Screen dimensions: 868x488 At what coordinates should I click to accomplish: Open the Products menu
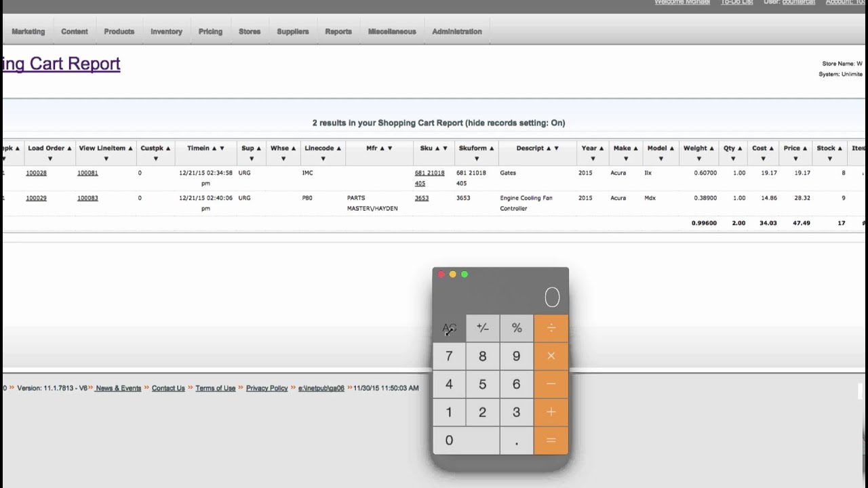(119, 32)
